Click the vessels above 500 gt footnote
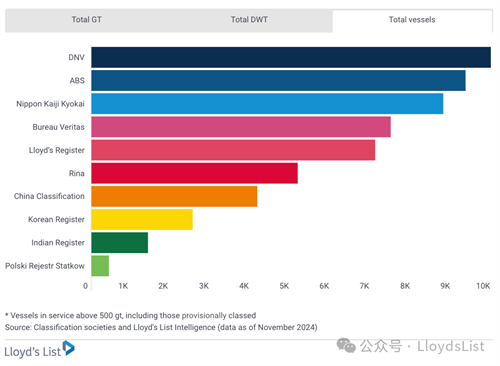Screen dimensions: 500x366 (x=131, y=315)
